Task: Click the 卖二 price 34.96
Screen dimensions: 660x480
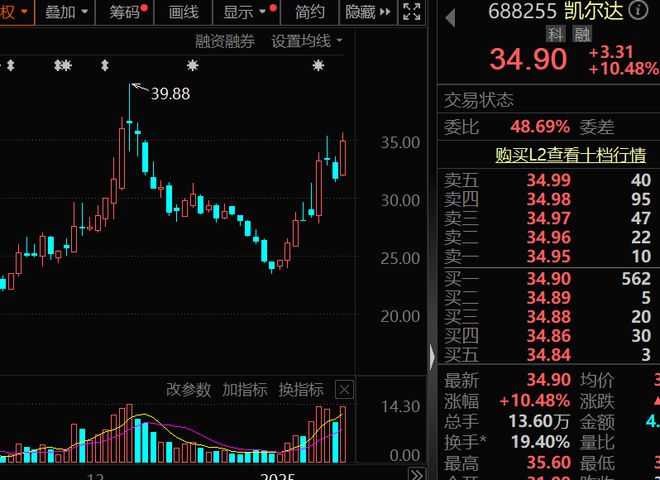Action: [x=548, y=237]
